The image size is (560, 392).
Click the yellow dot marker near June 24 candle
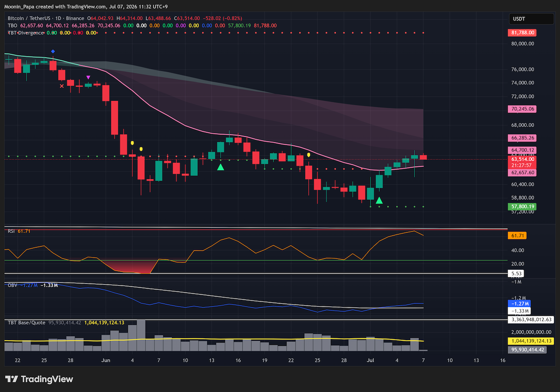(x=308, y=154)
